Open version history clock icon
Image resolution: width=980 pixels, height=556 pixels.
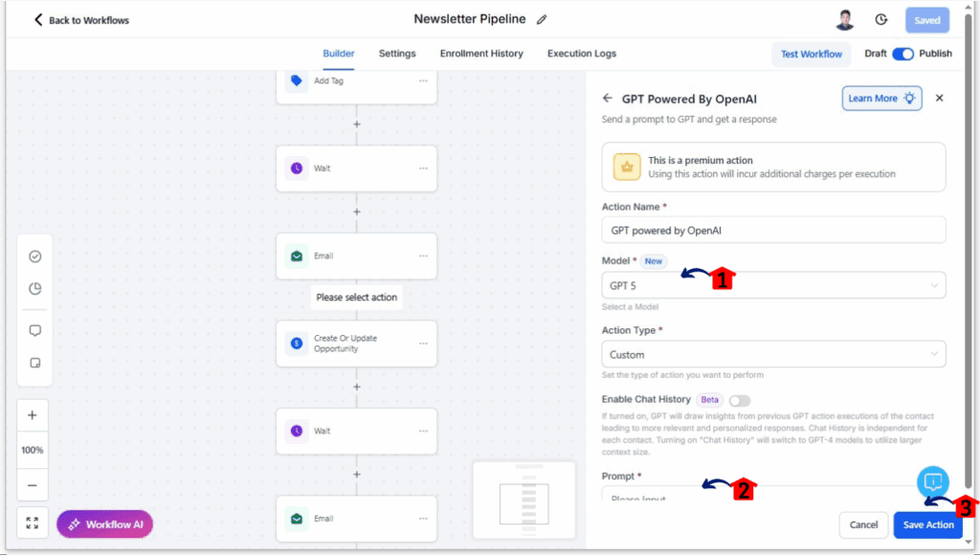(881, 19)
